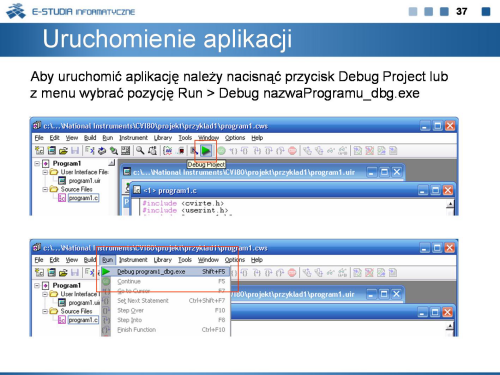
Task: Collapse the Program1 root node in upper tree
Action: click(37, 163)
